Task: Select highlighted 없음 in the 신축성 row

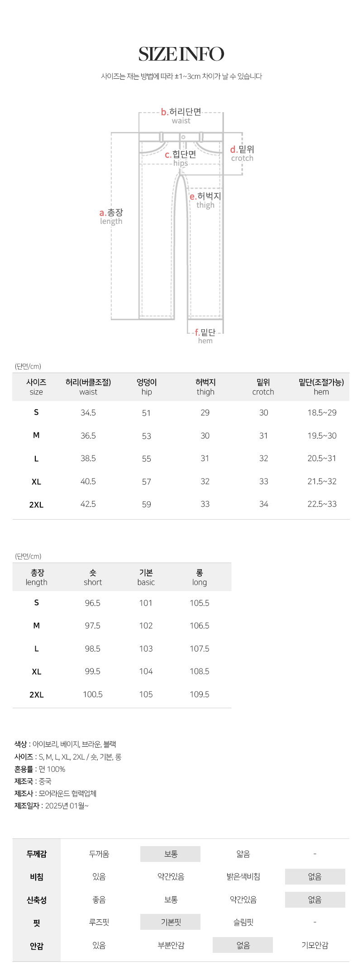Action: click(314, 900)
